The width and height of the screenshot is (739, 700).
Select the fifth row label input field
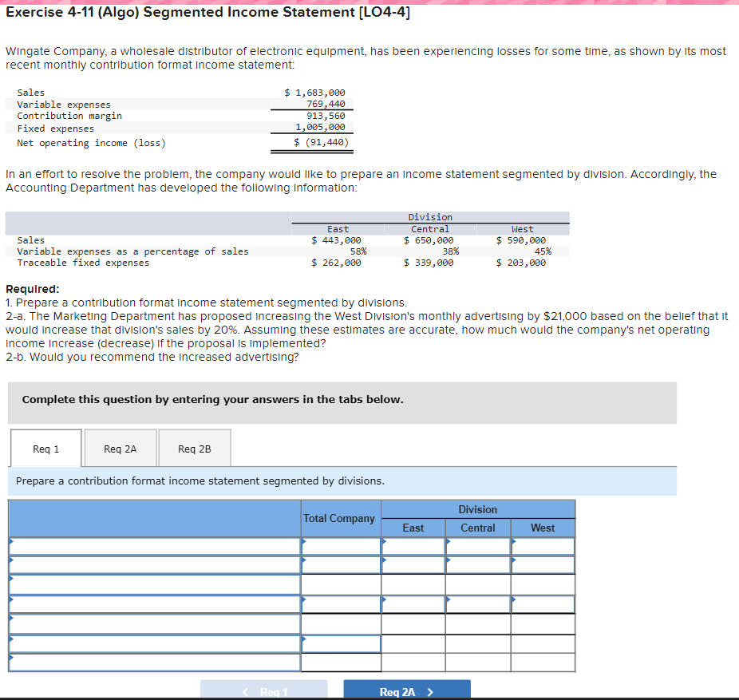pyautogui.click(x=152, y=624)
